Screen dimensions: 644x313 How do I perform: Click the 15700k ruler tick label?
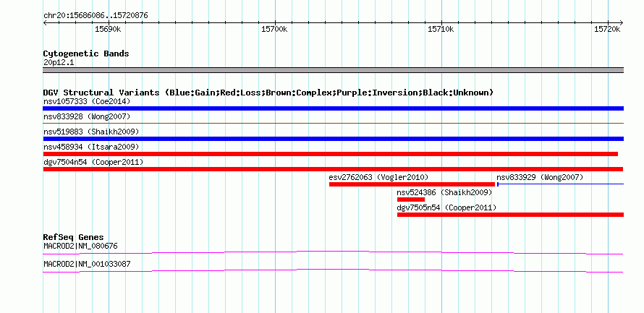274,30
